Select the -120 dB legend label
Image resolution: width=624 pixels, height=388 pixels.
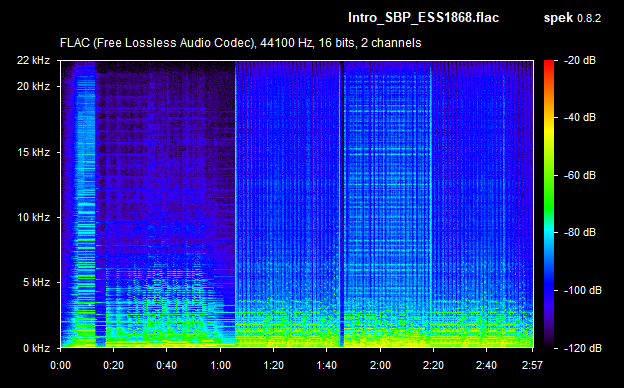[583, 348]
